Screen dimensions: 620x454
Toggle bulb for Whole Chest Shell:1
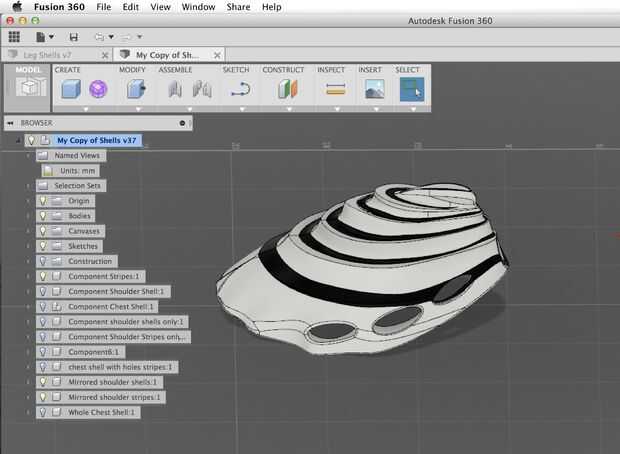(x=43, y=412)
